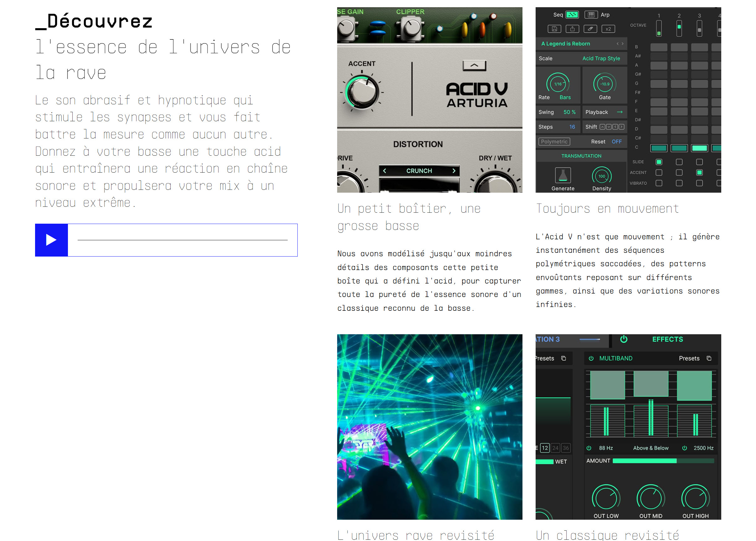This screenshot has width=756, height=541.
Task: Toggle Accent checkbox for step 1
Action: pyautogui.click(x=659, y=173)
